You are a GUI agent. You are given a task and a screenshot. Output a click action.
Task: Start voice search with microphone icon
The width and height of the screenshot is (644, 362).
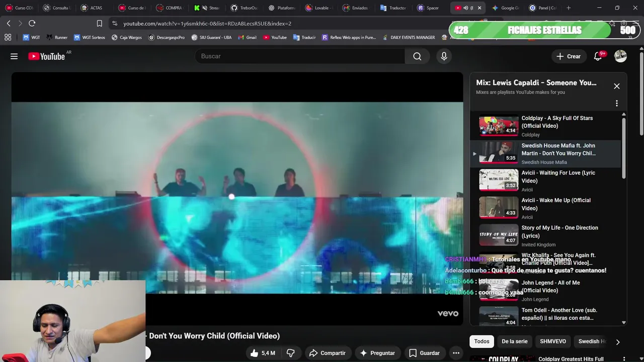[x=444, y=56]
